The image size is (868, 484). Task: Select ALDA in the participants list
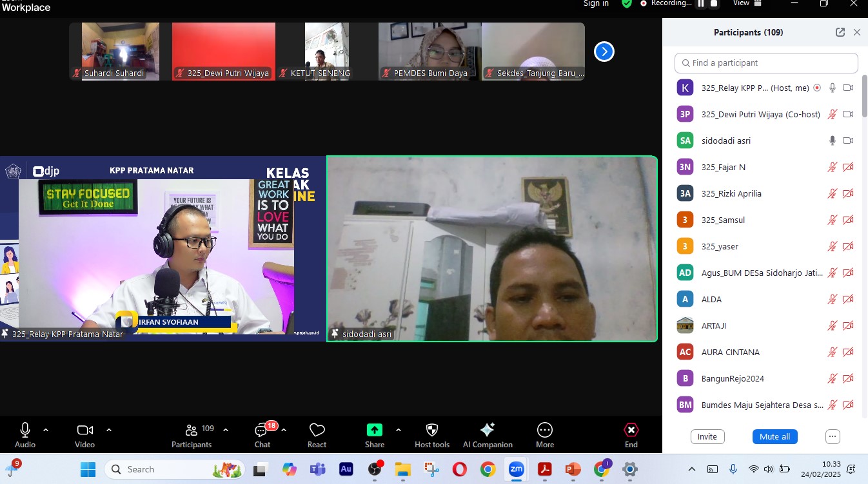(x=711, y=299)
